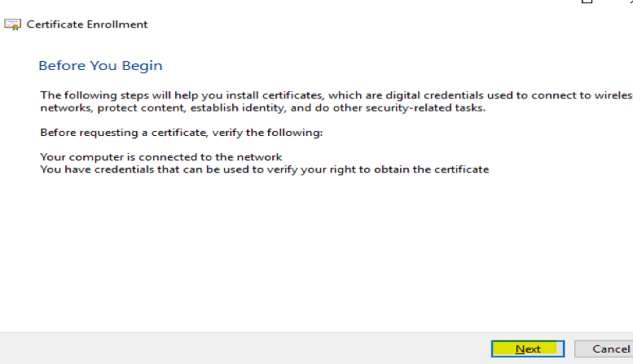Click the gray footer bar left of Next
Image resolution: width=633 pixels, height=364 pixels.
coord(244,349)
